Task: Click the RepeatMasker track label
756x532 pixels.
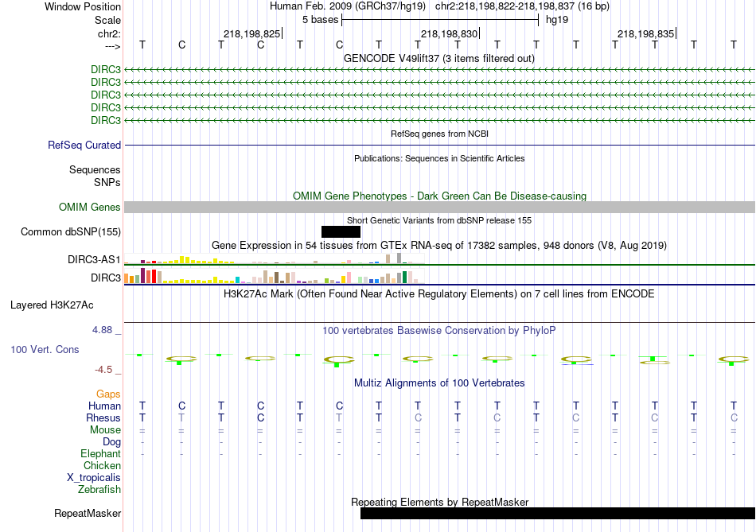Action: tap(88, 514)
